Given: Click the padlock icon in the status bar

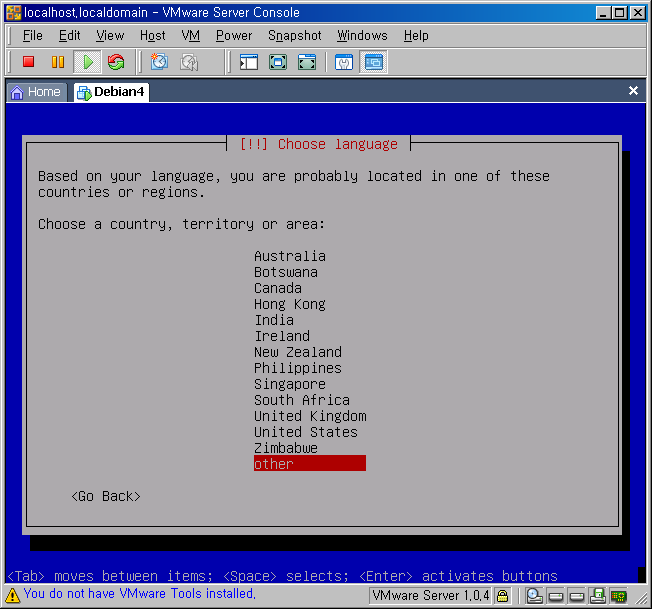Looking at the screenshot, I should click(x=503, y=596).
